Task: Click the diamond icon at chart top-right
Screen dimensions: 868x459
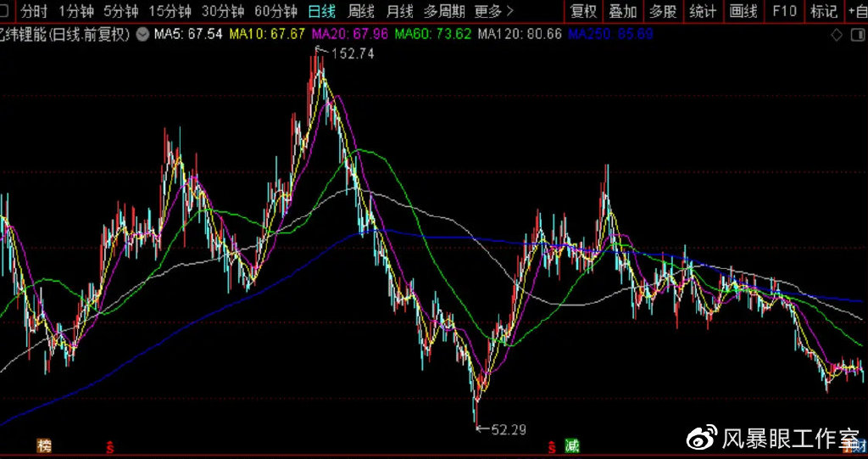Action: coord(837,36)
